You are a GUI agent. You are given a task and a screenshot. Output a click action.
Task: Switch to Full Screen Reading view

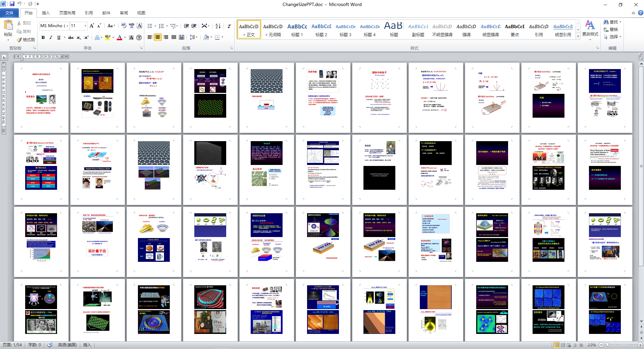point(563,345)
